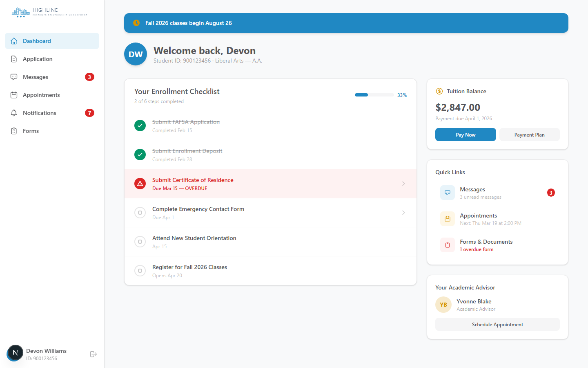
Task: Click the Appointments calendar icon in sidebar
Action: (x=14, y=95)
